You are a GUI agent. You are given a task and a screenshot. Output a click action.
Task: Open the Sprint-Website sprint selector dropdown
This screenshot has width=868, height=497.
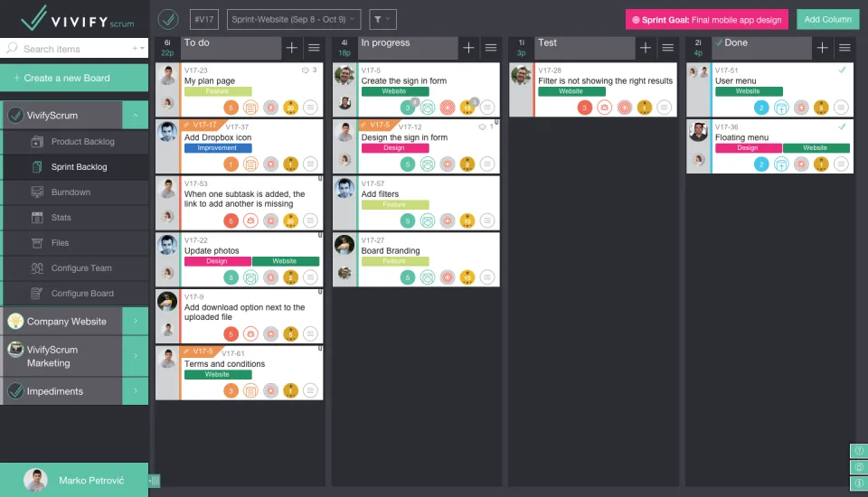pyautogui.click(x=293, y=19)
